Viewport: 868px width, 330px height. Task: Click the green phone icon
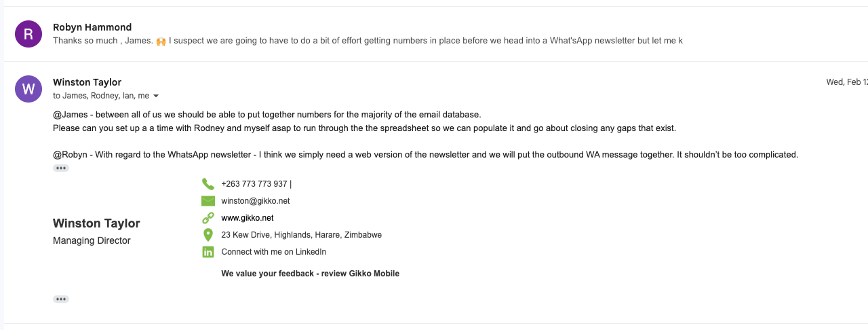coord(208,184)
